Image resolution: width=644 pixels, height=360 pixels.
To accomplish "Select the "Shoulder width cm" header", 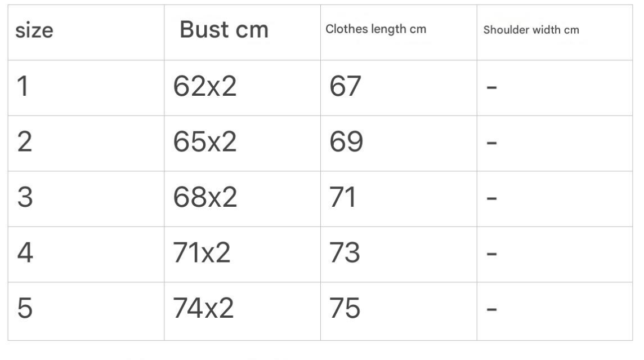I will (531, 30).
